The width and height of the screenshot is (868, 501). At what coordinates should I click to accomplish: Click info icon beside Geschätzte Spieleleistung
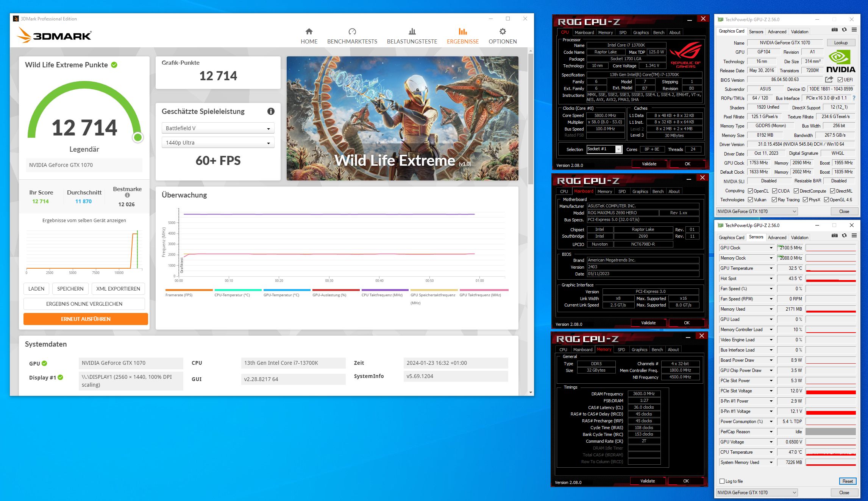click(271, 111)
